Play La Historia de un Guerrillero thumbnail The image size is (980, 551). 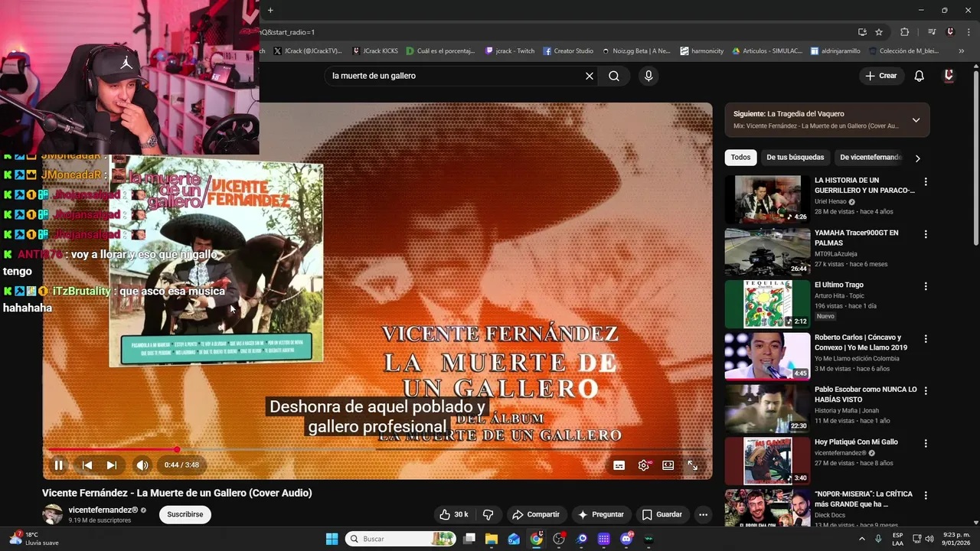[767, 199]
